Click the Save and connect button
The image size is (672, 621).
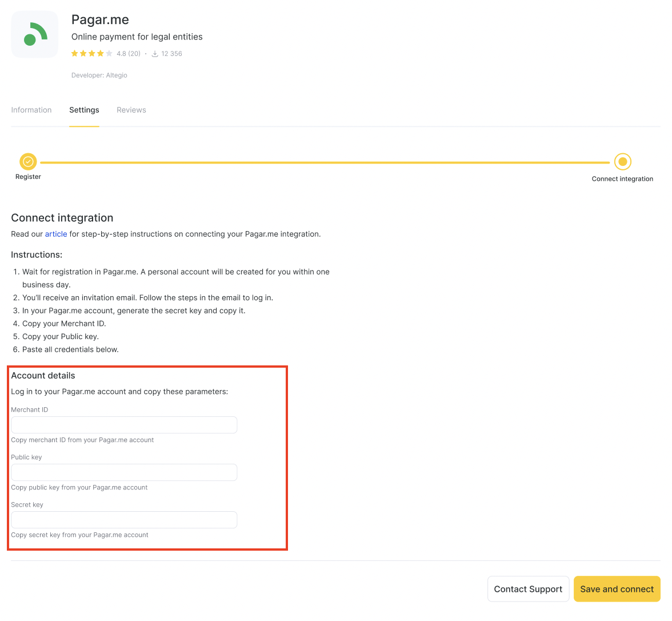(617, 589)
